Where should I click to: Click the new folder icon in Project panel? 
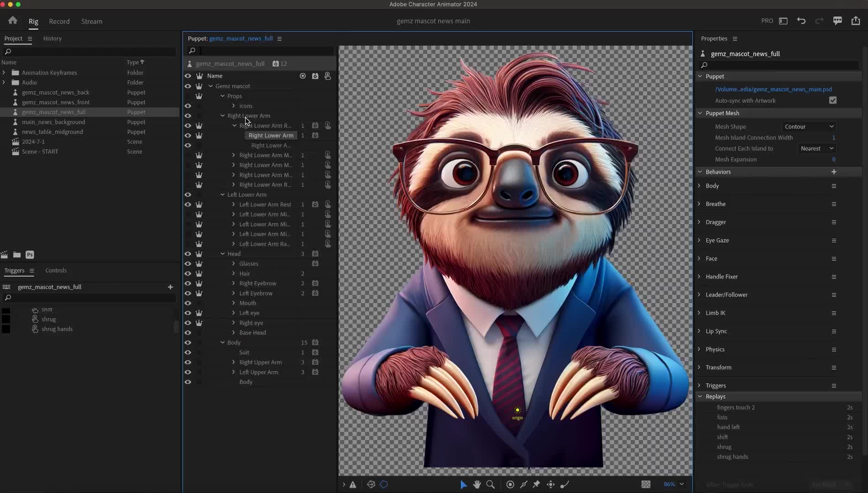pos(17,255)
